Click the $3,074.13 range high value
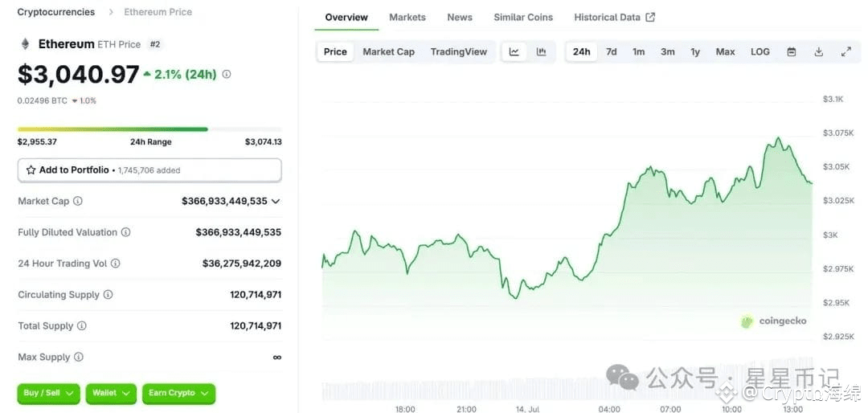Viewport: 868px width, 413px height. 264,141
